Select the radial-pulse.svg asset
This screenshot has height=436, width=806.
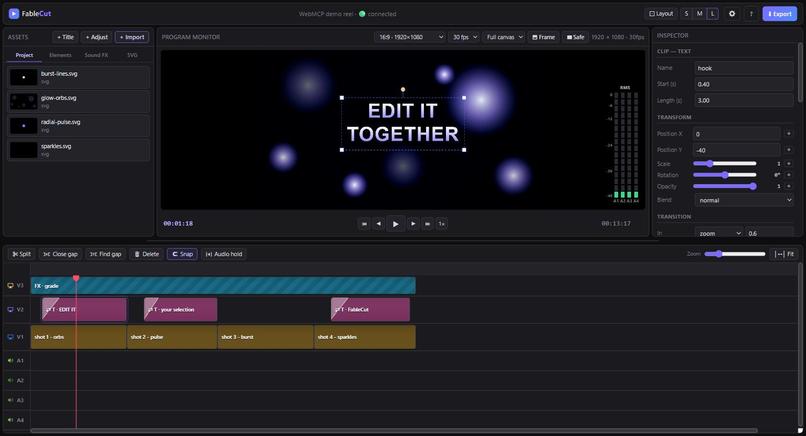click(79, 125)
